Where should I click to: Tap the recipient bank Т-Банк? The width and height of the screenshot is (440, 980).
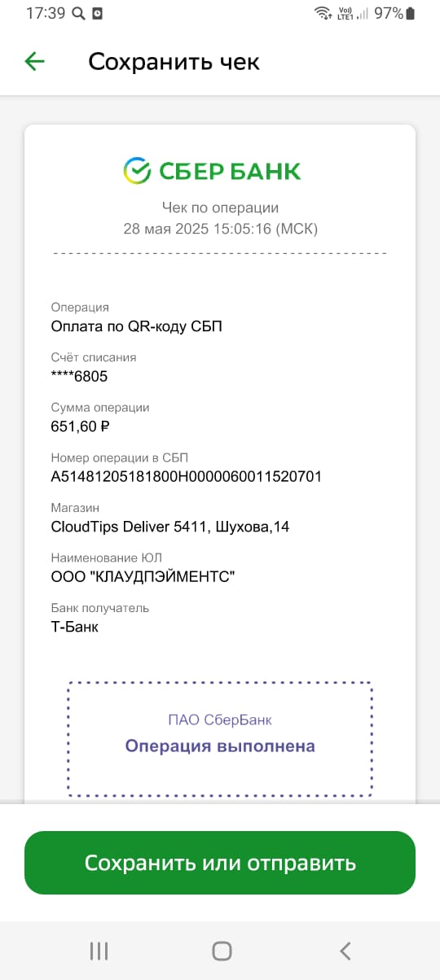[x=74, y=627]
